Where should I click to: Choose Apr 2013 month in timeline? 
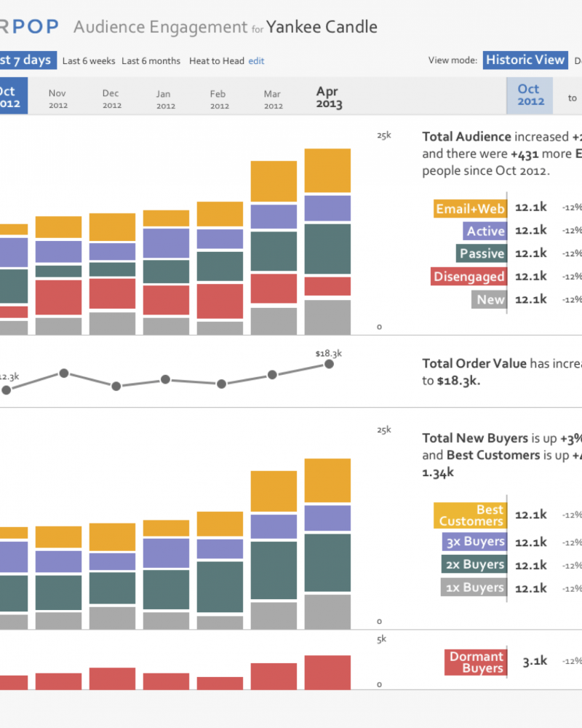(x=329, y=97)
